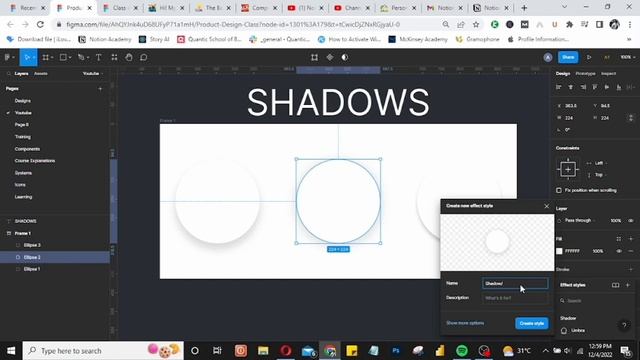Open effect styles library book icon
The height and width of the screenshot is (360, 640).
tap(616, 285)
